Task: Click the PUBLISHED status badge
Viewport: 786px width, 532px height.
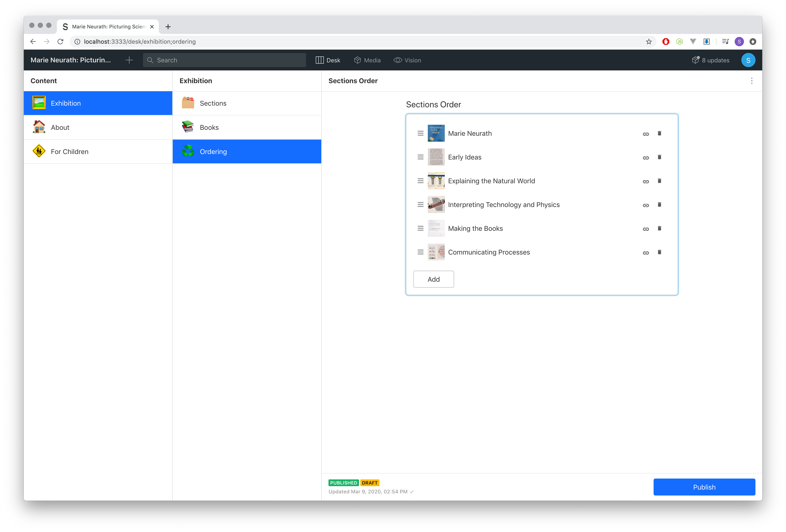Action: (x=343, y=483)
